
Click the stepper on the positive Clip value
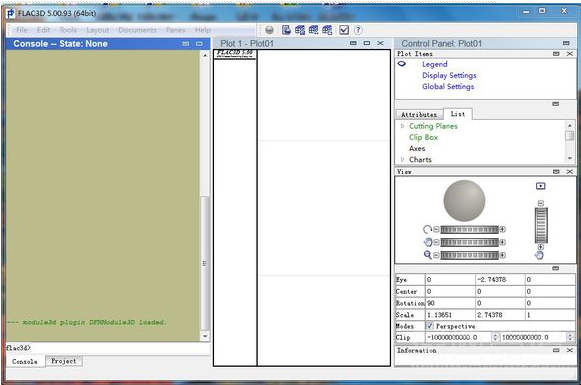tap(571, 337)
